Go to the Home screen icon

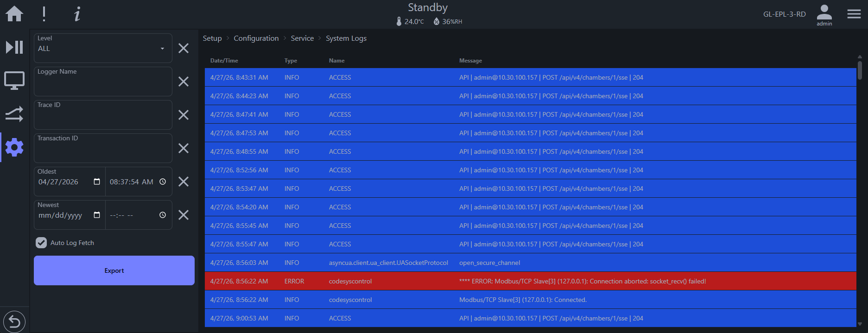point(14,14)
